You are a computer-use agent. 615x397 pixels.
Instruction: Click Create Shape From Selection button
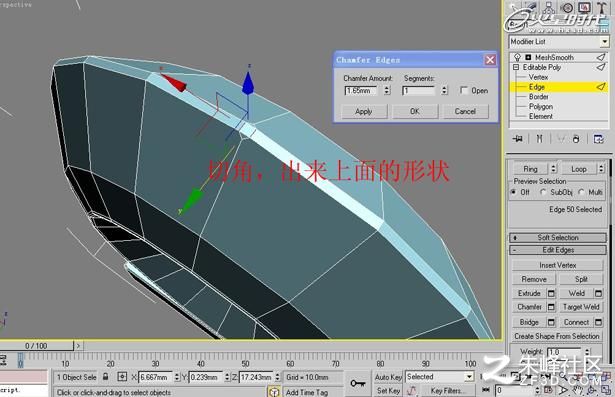tap(557, 336)
